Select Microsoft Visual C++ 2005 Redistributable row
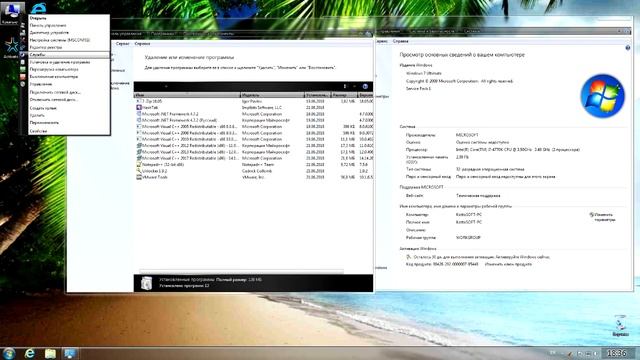The width and height of the screenshot is (640, 360). [x=253, y=127]
